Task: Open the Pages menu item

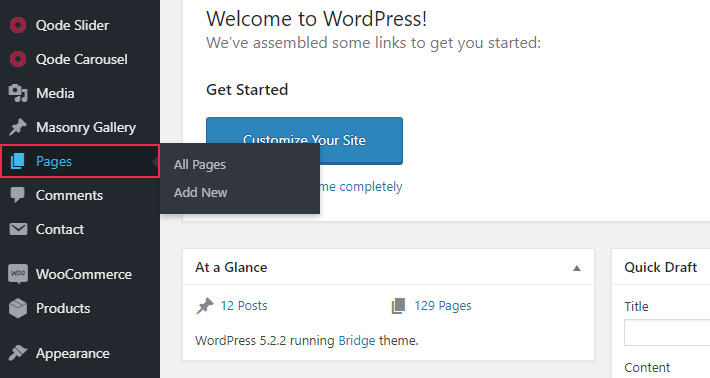Action: click(80, 161)
